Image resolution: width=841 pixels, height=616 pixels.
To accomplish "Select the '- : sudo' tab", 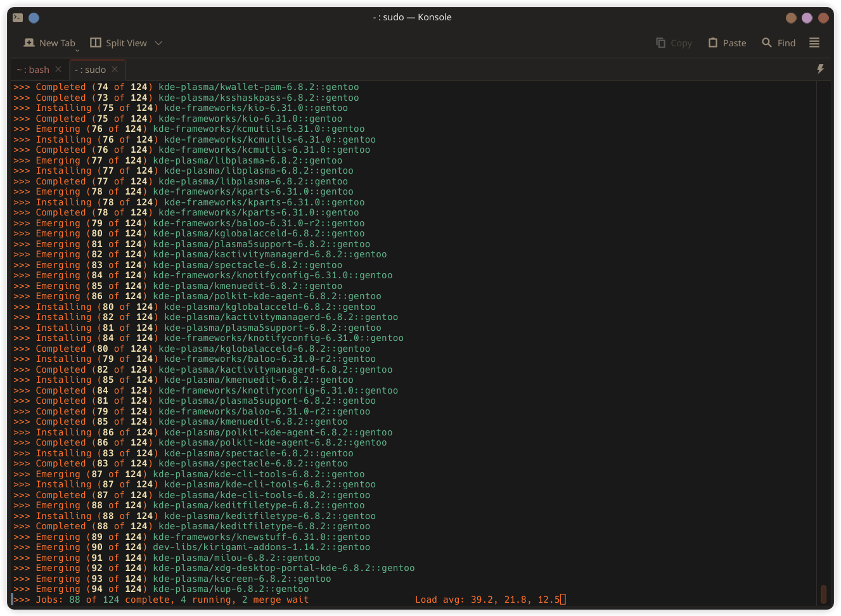I will [x=90, y=70].
